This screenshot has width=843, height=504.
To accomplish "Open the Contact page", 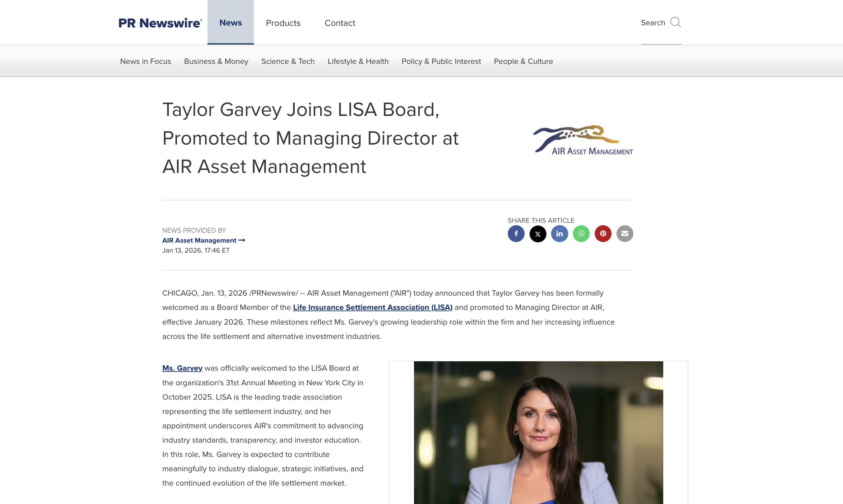I will 340,23.
